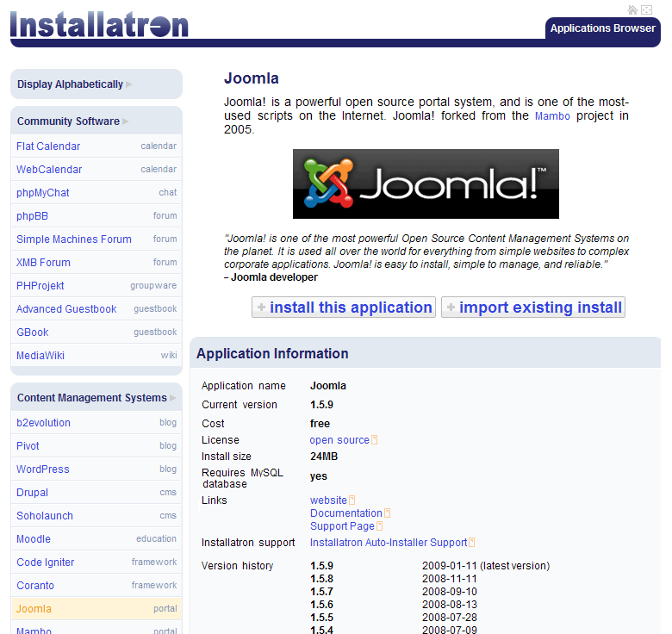Select MediaWiki in sidebar
The height and width of the screenshot is (634, 672).
tap(96, 355)
